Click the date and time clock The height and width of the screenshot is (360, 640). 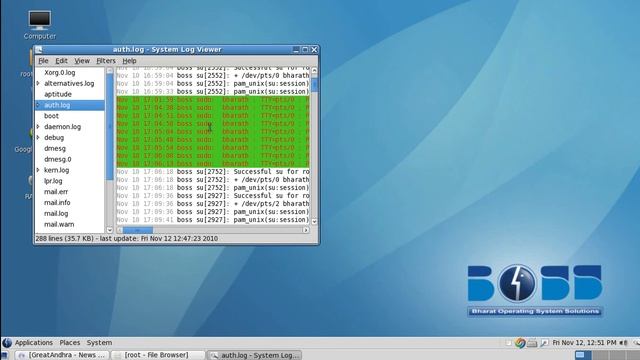(584, 343)
